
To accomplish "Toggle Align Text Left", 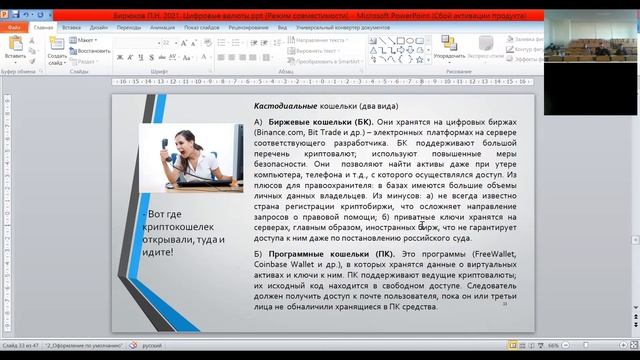I will [x=221, y=58].
